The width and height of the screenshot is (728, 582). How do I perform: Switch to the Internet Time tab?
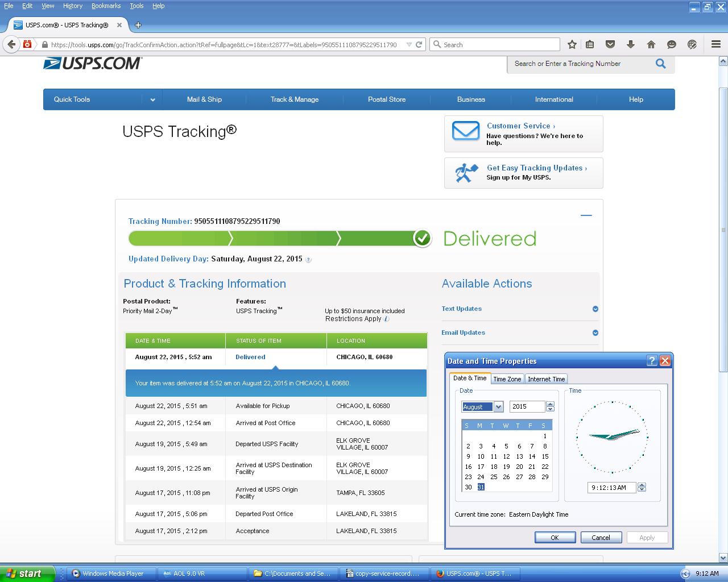tap(546, 379)
